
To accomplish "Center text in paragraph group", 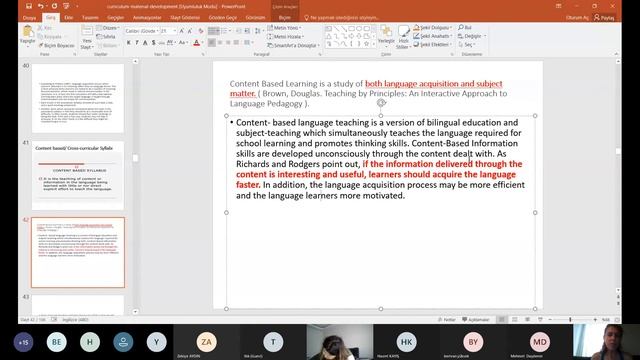I will click(220, 42).
